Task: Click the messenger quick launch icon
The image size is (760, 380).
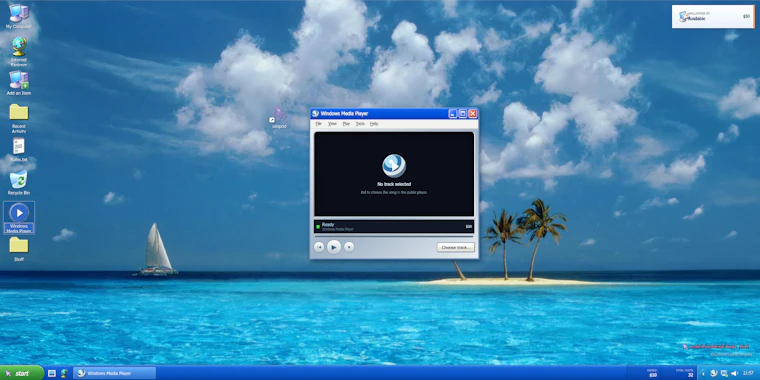Action: click(x=63, y=373)
